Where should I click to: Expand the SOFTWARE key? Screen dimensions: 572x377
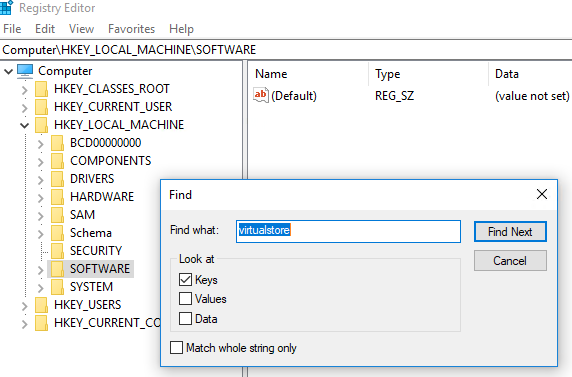[x=40, y=270]
